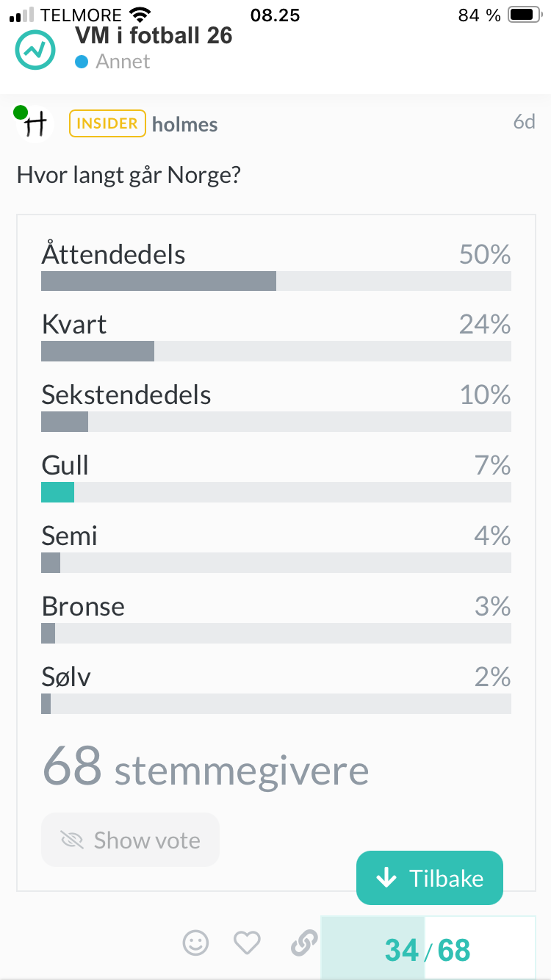Click the Tilbake button
Image resolution: width=551 pixels, height=980 pixels.
coord(430,878)
